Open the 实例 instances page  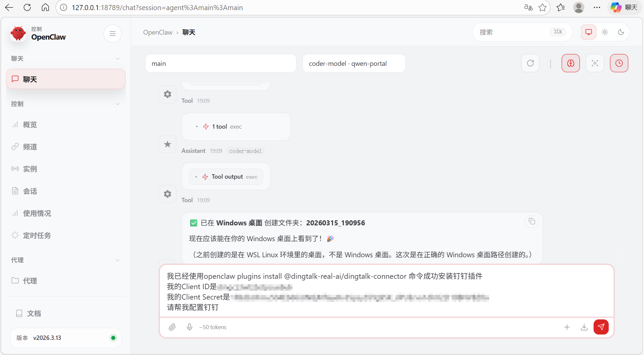pyautogui.click(x=66, y=169)
